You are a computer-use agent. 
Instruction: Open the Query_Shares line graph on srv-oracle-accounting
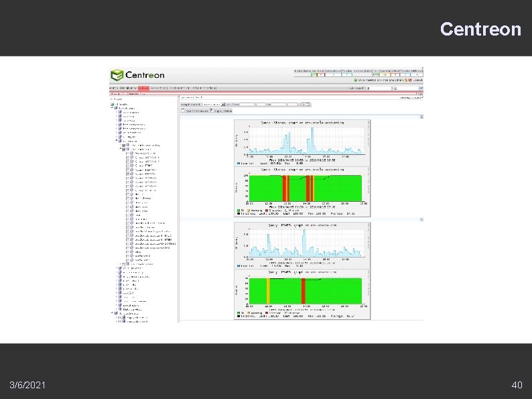302,143
